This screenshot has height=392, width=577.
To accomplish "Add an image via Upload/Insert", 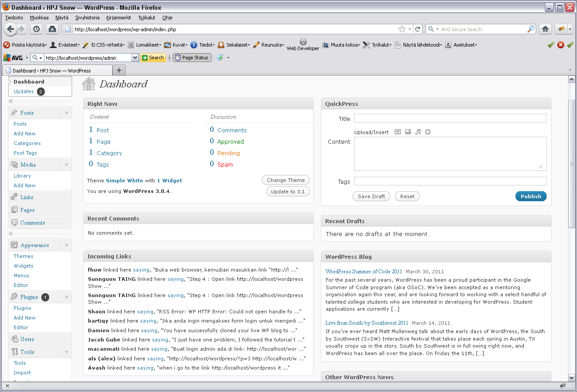I will tap(398, 132).
